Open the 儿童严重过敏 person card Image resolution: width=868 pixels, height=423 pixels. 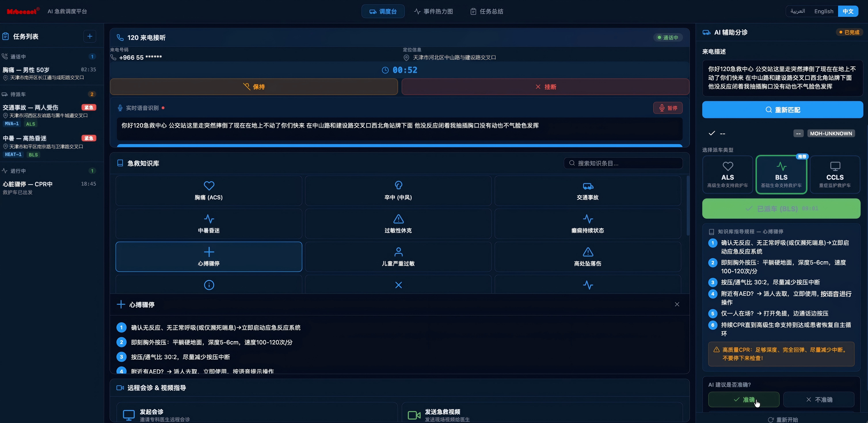(398, 257)
